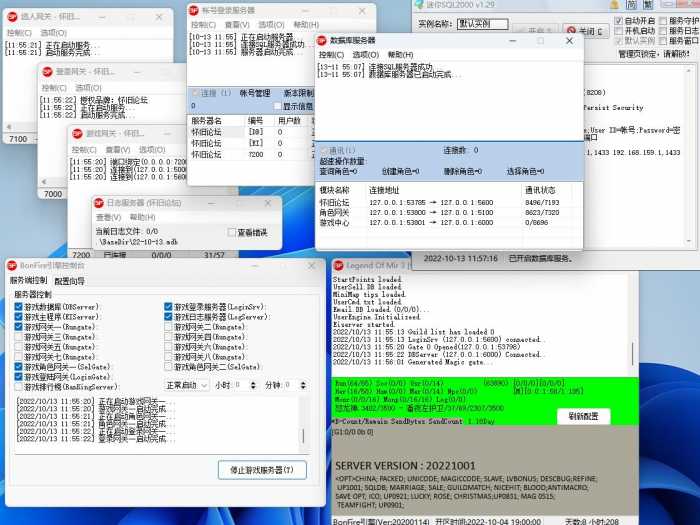Toggle 游戏主程序 (M2Server) checkbox

coord(18,317)
